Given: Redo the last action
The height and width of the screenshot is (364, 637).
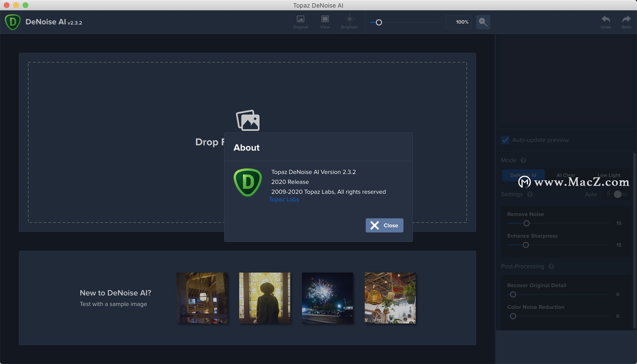Looking at the screenshot, I should coord(626,22).
